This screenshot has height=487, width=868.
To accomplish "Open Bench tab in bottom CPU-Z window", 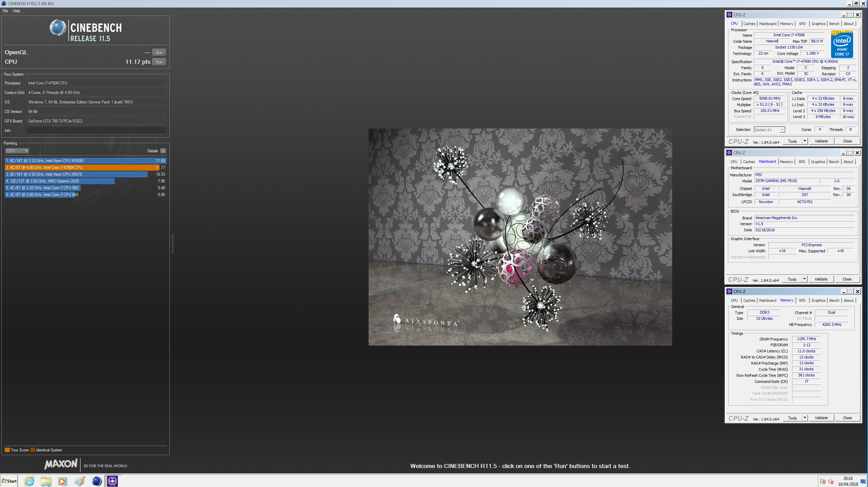I will pyautogui.click(x=834, y=300).
